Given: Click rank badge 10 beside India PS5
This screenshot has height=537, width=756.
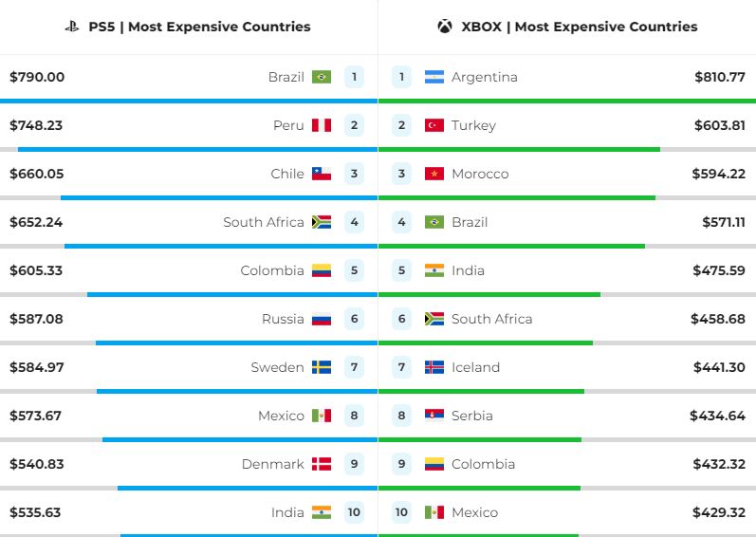Looking at the screenshot, I should click(354, 512).
